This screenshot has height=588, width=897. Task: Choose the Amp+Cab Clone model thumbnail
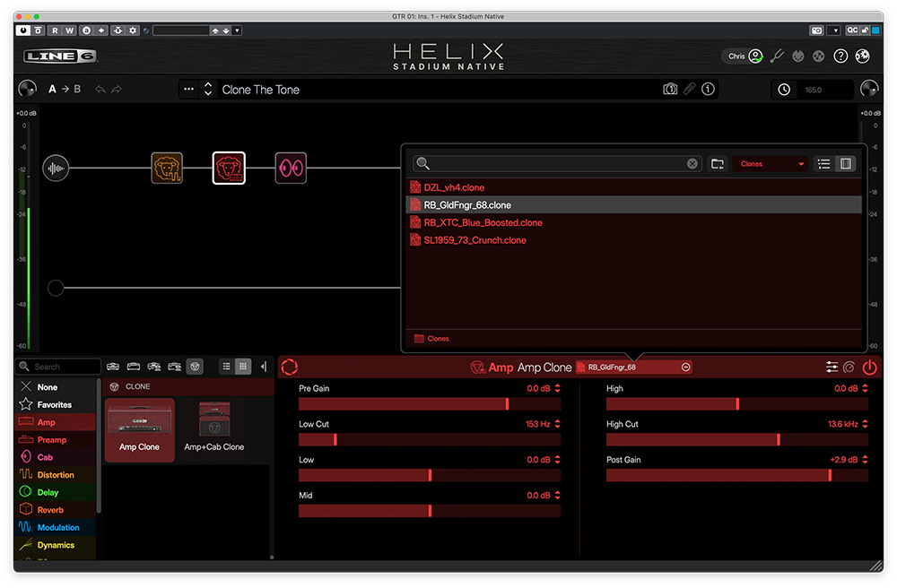click(x=214, y=429)
